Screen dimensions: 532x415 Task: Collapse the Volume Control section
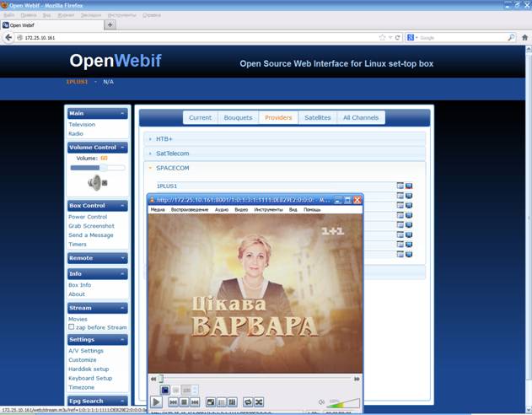(x=123, y=148)
